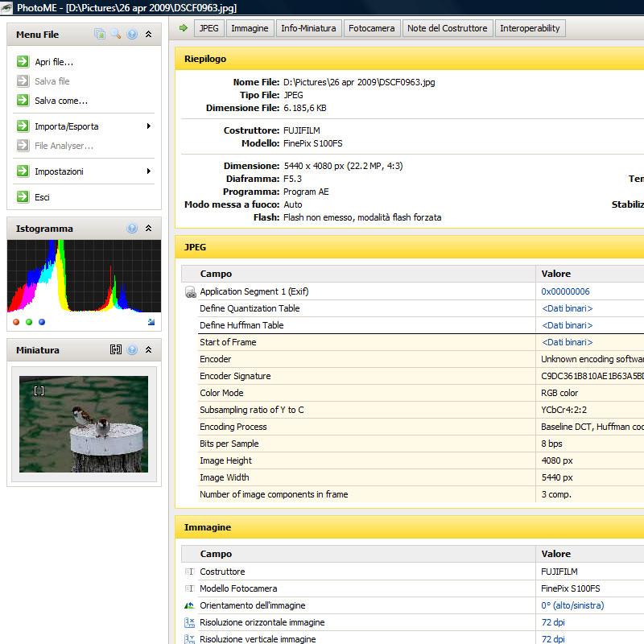Collapse the Istogramma panel

(148, 229)
